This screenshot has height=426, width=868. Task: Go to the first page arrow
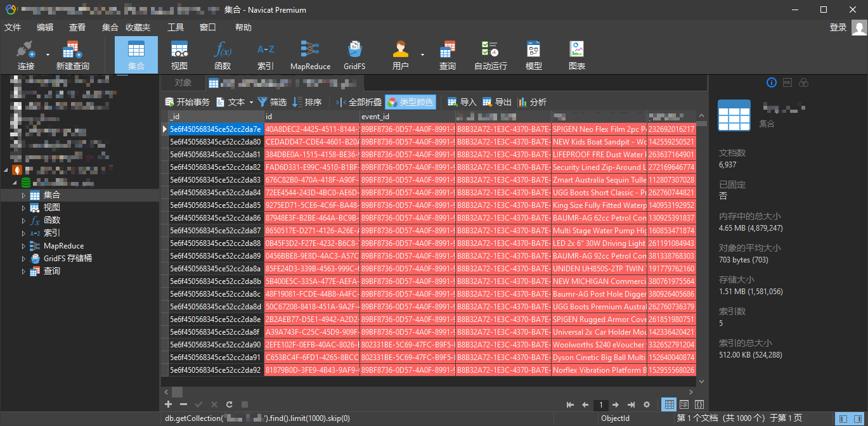tap(570, 404)
